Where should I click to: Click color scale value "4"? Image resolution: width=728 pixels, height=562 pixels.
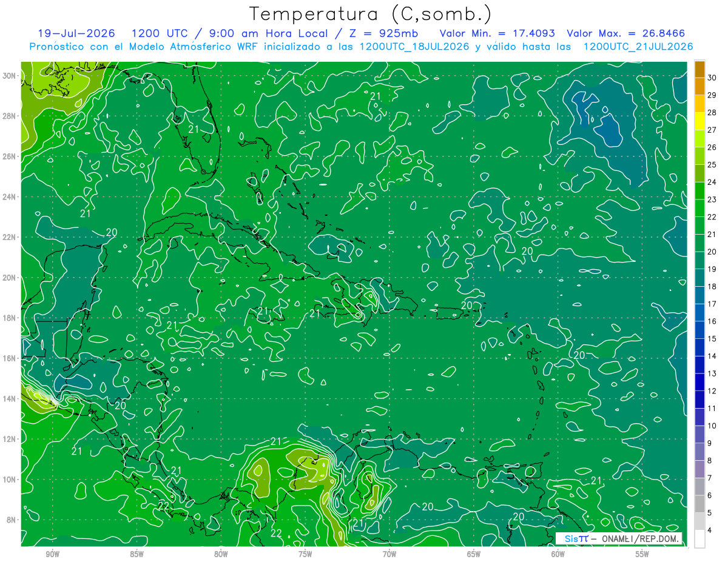[710, 530]
